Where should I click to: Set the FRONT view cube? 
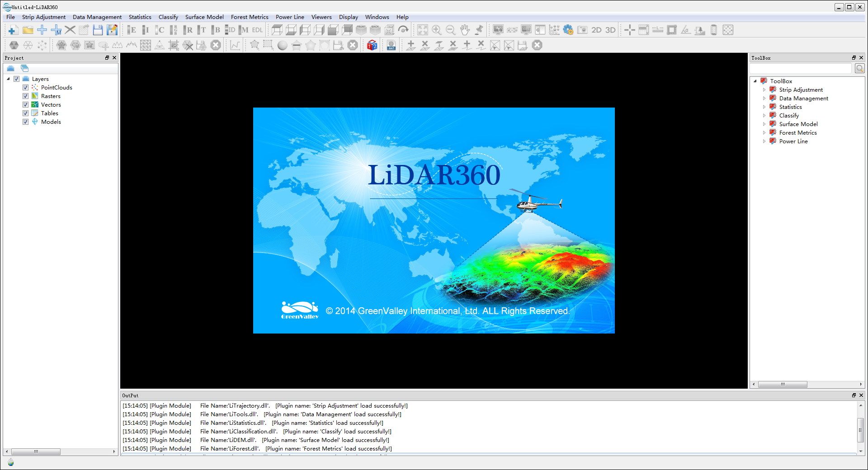tap(361, 30)
